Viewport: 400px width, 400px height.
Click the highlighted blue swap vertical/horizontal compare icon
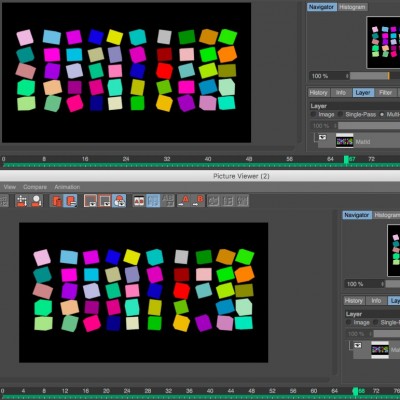click(153, 201)
